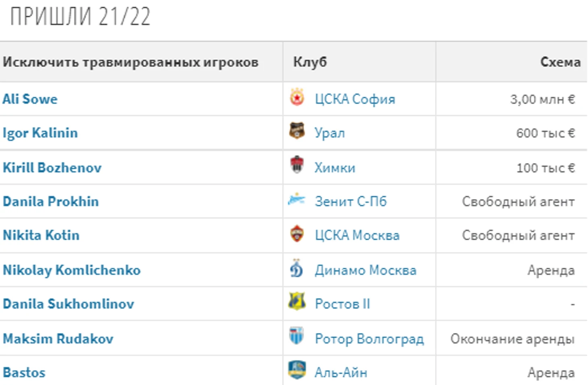Click the Dinamo Moscow club logo icon
Viewport: 588px width, 385px height.
[297, 268]
